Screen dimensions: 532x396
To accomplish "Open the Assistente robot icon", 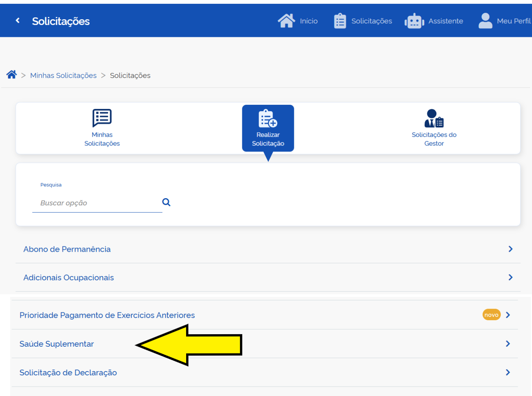I will click(414, 21).
